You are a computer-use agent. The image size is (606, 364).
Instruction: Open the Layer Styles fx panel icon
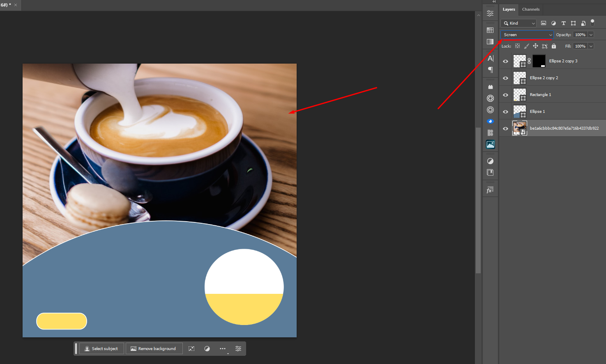pos(490,189)
